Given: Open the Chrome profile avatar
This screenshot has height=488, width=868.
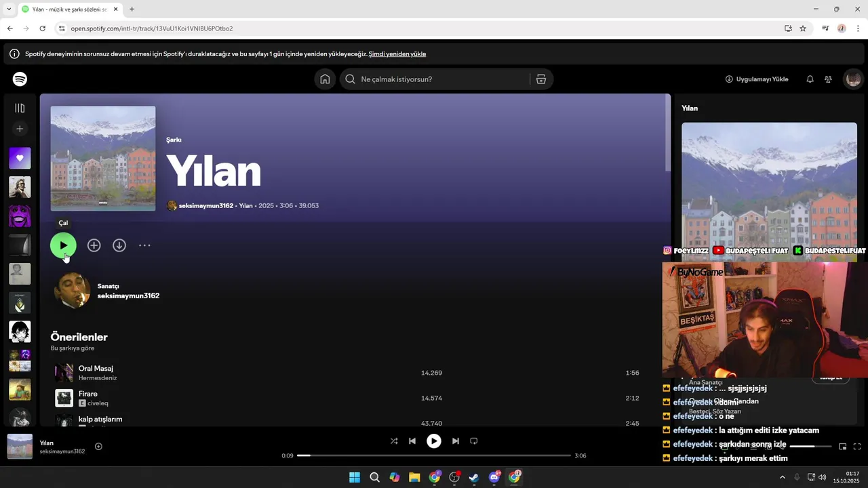Looking at the screenshot, I should (842, 28).
